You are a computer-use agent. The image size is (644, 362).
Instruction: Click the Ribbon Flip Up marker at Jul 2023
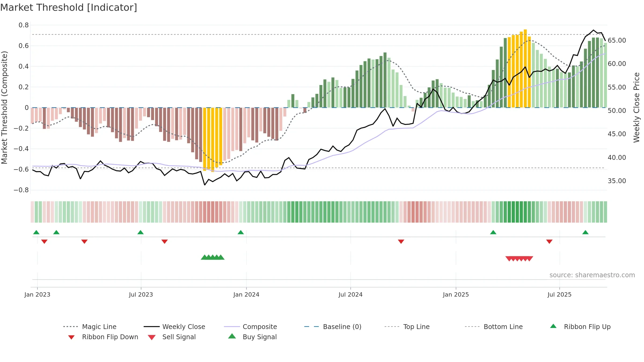coord(140,232)
